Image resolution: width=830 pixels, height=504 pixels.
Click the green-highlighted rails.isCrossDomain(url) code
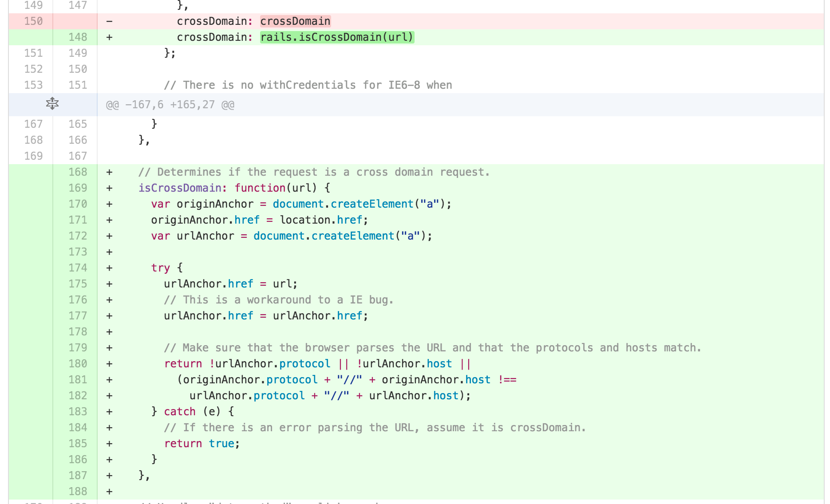click(x=337, y=37)
